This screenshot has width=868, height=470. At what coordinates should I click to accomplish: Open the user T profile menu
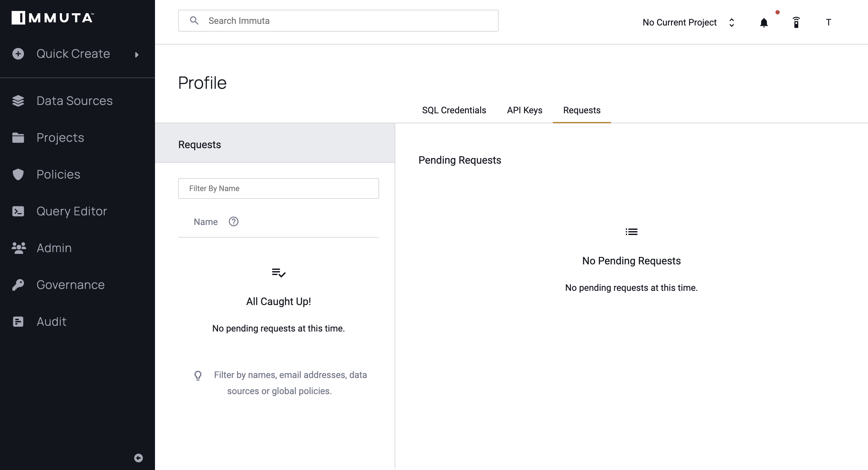[x=829, y=22]
